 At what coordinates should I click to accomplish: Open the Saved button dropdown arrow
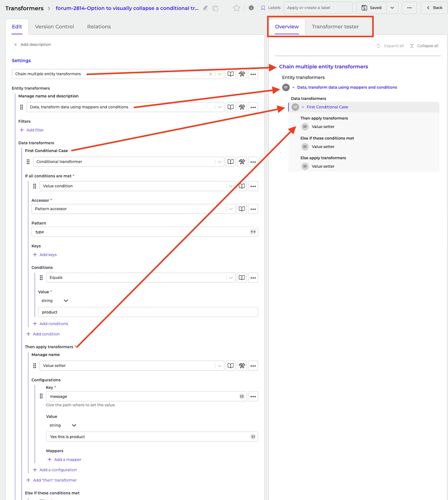[392, 8]
